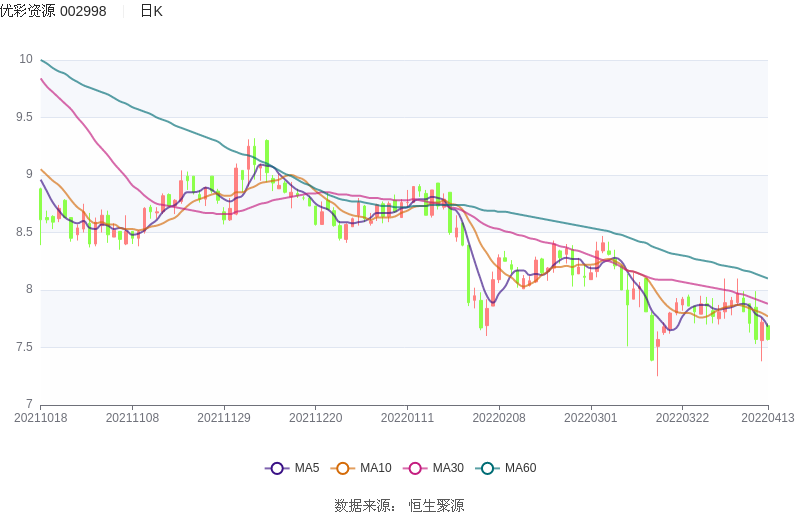Click the 20220322 date on the x-axis
The image size is (800, 517).
pos(682,418)
